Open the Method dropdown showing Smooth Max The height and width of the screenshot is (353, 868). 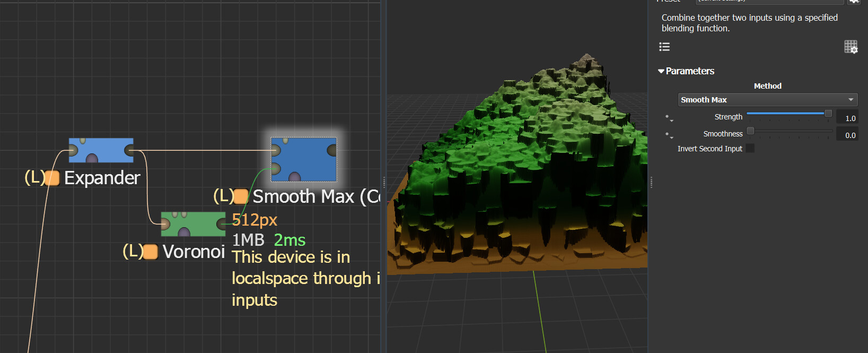tap(767, 100)
